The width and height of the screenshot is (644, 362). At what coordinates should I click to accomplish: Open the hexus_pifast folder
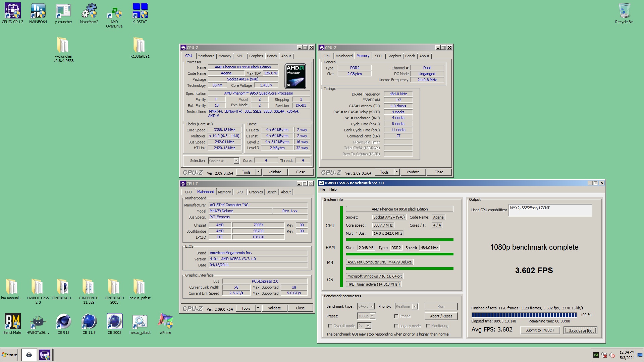(x=140, y=289)
